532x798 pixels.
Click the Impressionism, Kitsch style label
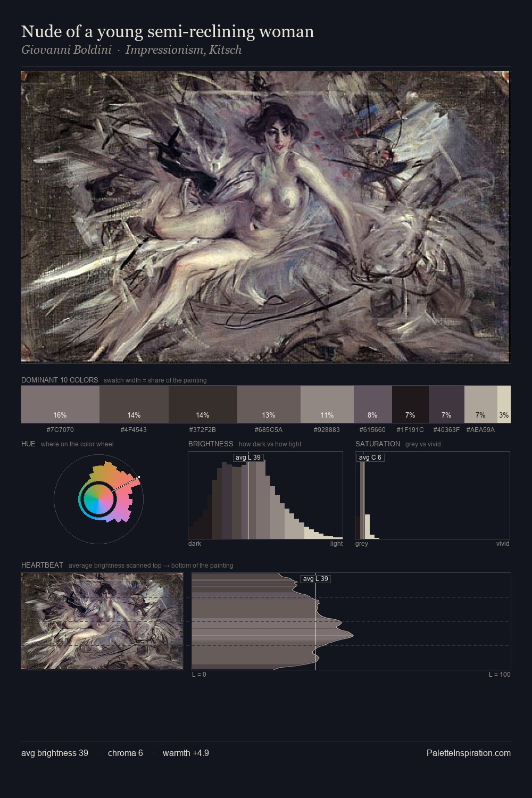(184, 49)
